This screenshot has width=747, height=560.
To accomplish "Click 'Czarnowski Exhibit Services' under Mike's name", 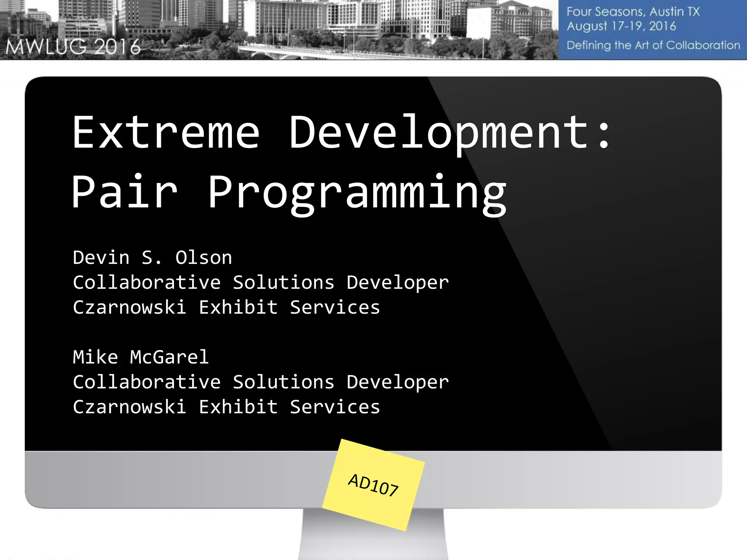I will tap(226, 407).
